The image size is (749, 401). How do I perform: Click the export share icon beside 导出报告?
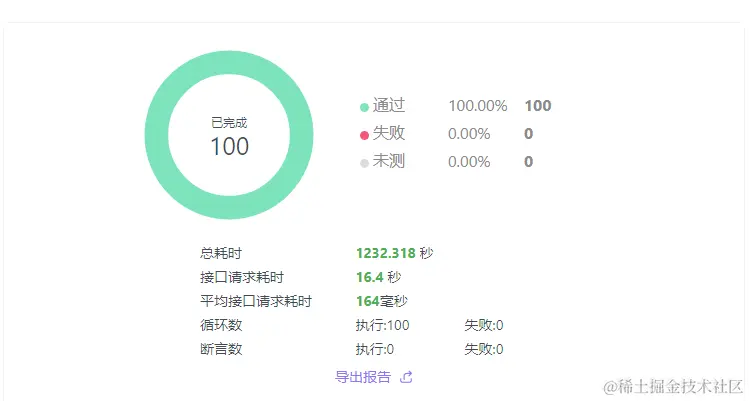[x=407, y=377]
